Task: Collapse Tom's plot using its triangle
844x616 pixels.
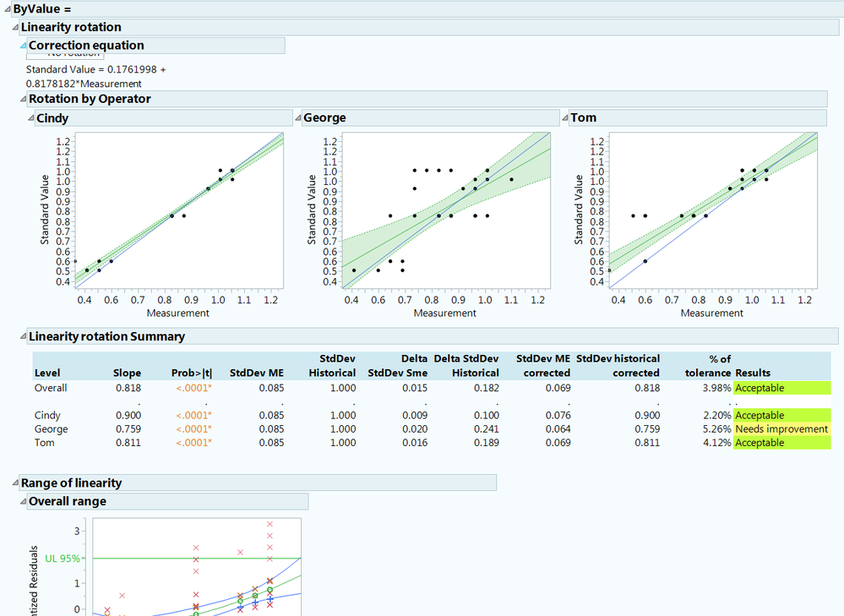Action: tap(564, 117)
